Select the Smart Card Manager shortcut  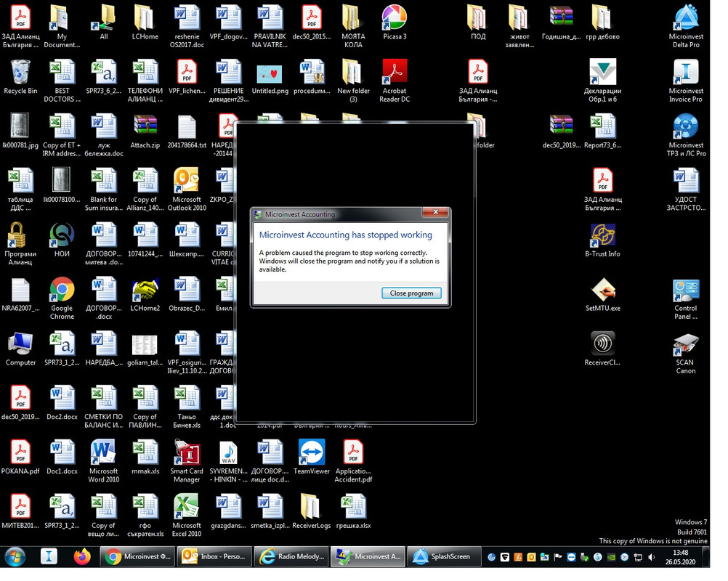187,461
